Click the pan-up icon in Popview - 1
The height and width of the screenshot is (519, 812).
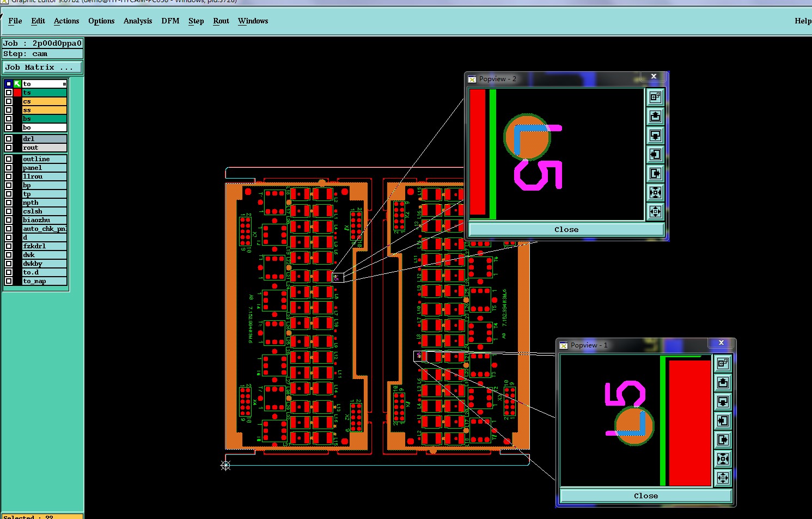[723, 383]
